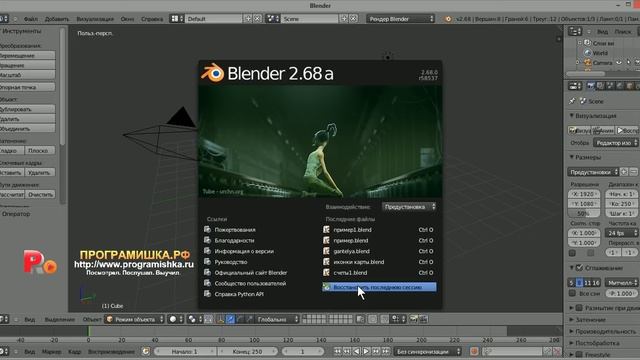
Task: Click the screen layout browse icon beside Default
Action: (x=177, y=19)
